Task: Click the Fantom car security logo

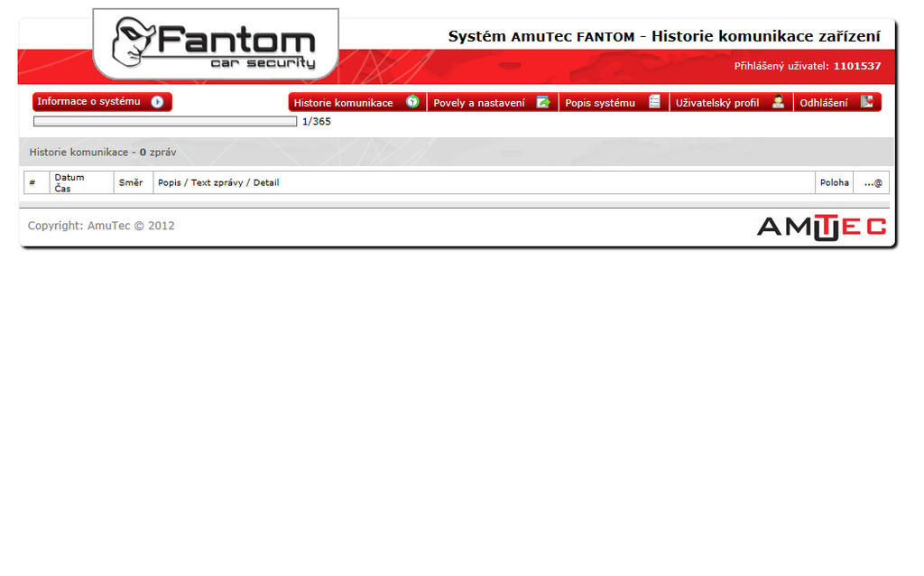Action: 216,43
